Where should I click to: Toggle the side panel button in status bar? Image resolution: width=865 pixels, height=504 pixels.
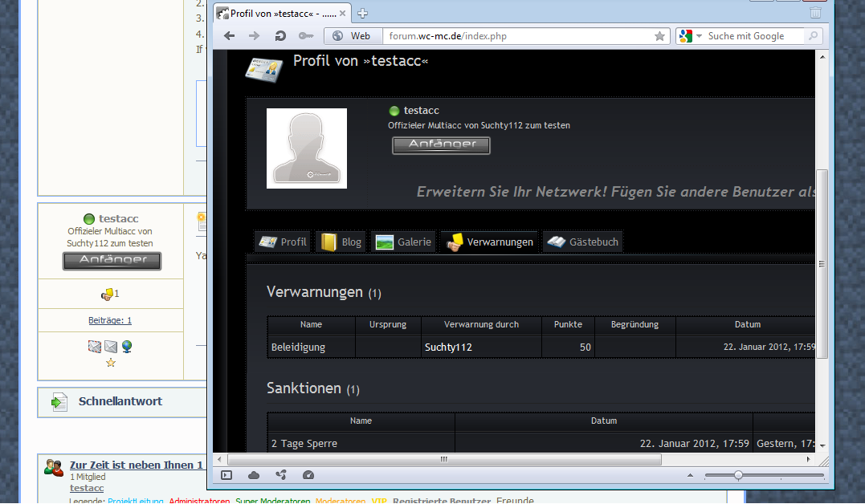(226, 475)
